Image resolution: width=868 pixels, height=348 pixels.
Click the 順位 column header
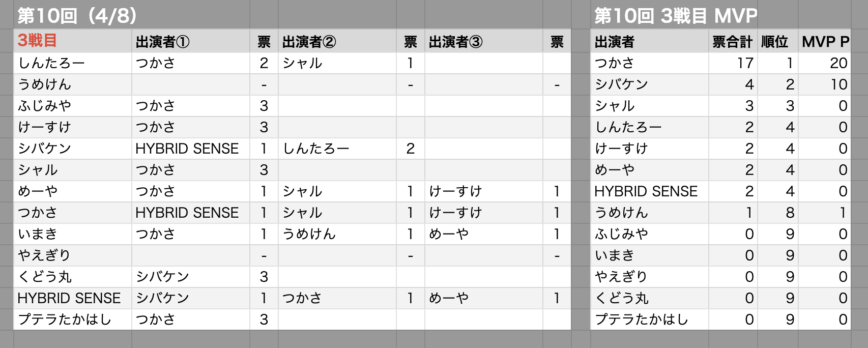tap(777, 41)
